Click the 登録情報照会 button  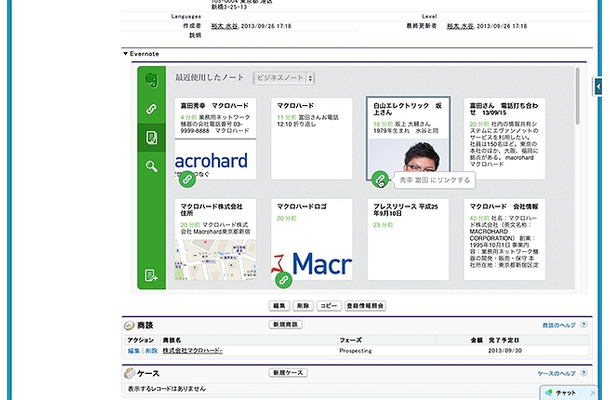tap(365, 306)
